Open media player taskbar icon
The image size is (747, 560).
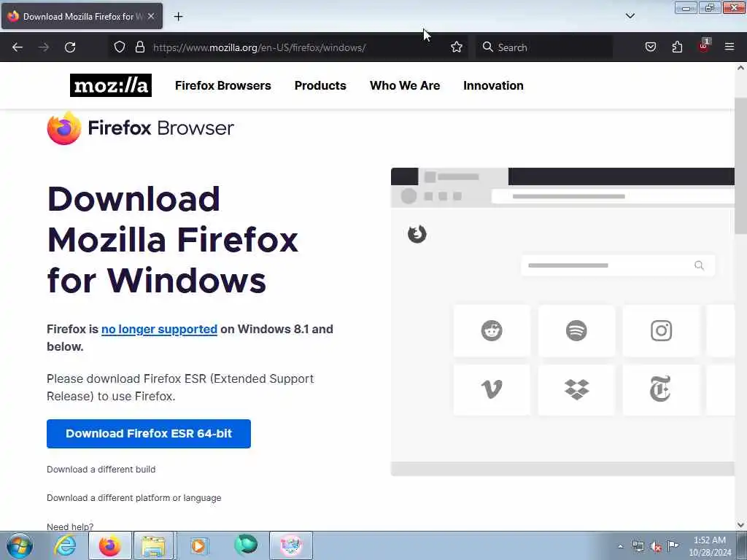(x=198, y=545)
